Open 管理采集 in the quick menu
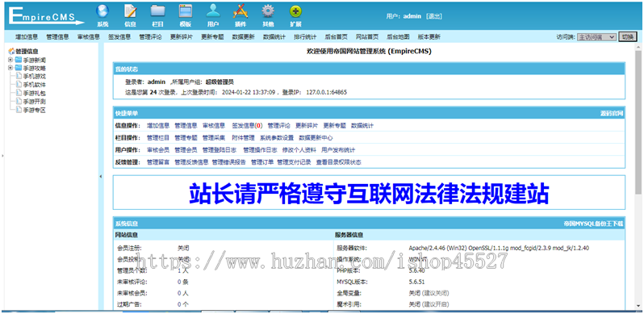The width and height of the screenshot is (644, 314). 214,138
